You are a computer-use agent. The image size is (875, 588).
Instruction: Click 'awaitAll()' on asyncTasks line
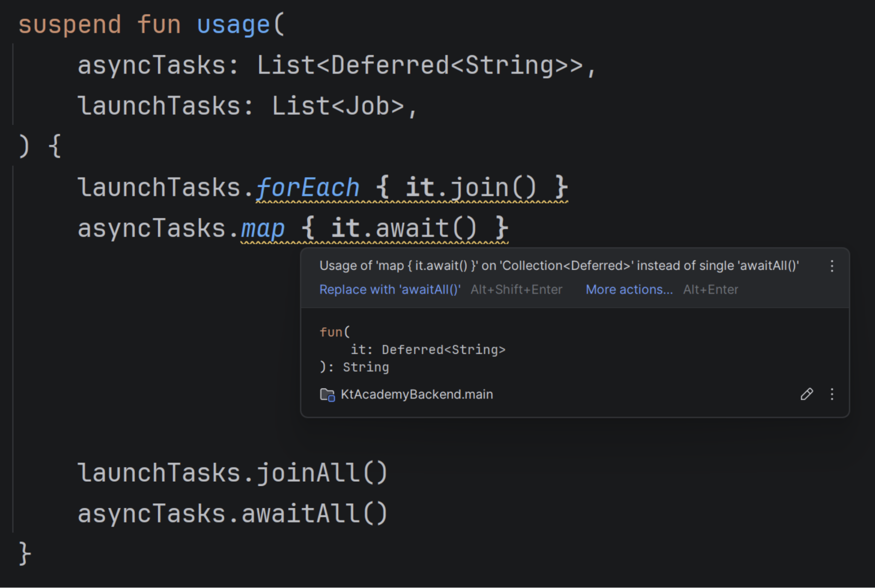point(314,514)
